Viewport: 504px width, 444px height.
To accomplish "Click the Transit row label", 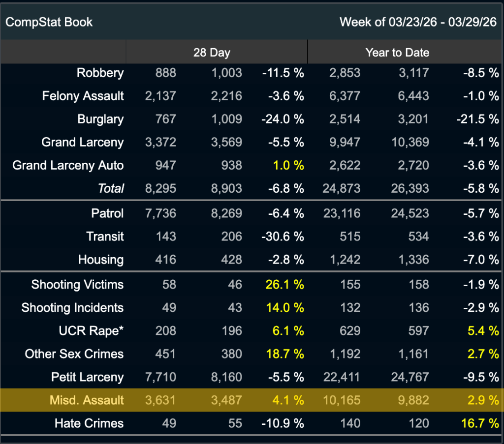I will tap(105, 237).
